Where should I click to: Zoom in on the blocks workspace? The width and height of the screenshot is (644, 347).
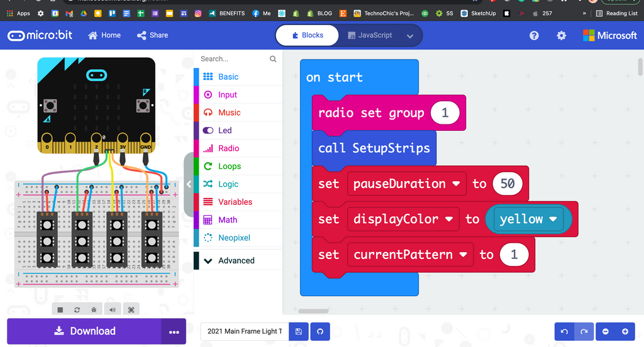(625, 331)
